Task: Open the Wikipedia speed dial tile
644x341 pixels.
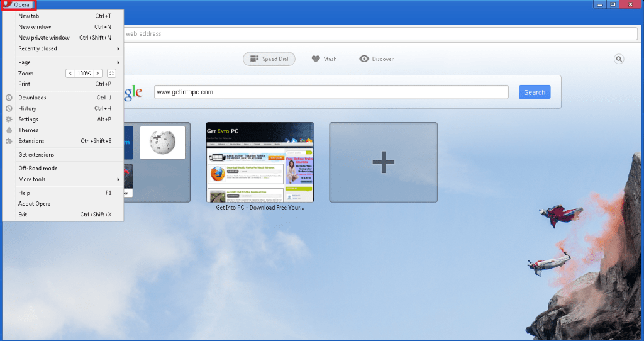Action: point(162,143)
